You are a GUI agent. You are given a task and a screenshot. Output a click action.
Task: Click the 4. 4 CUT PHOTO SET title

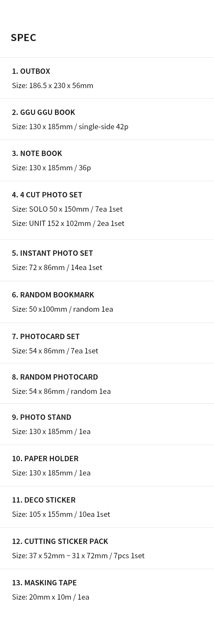(x=47, y=195)
